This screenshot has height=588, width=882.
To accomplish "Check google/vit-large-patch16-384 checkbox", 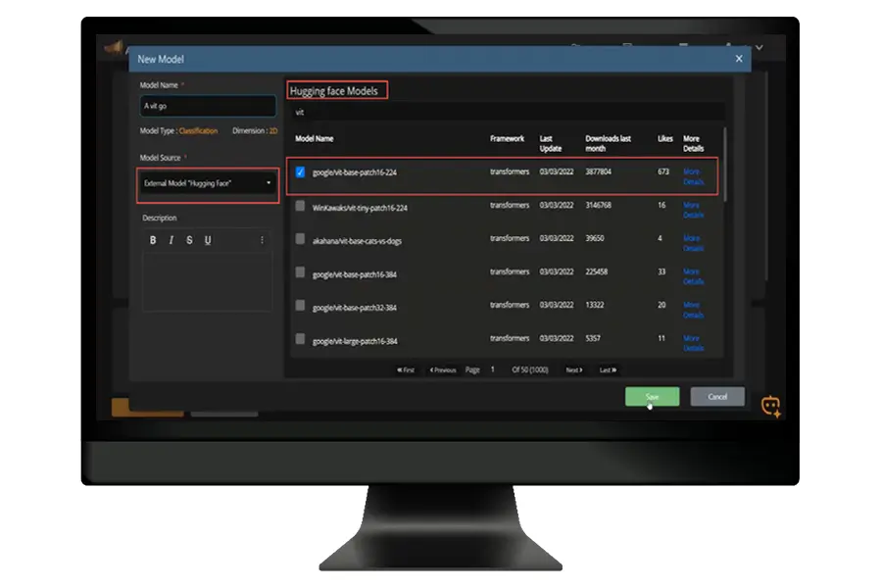I will click(x=301, y=339).
